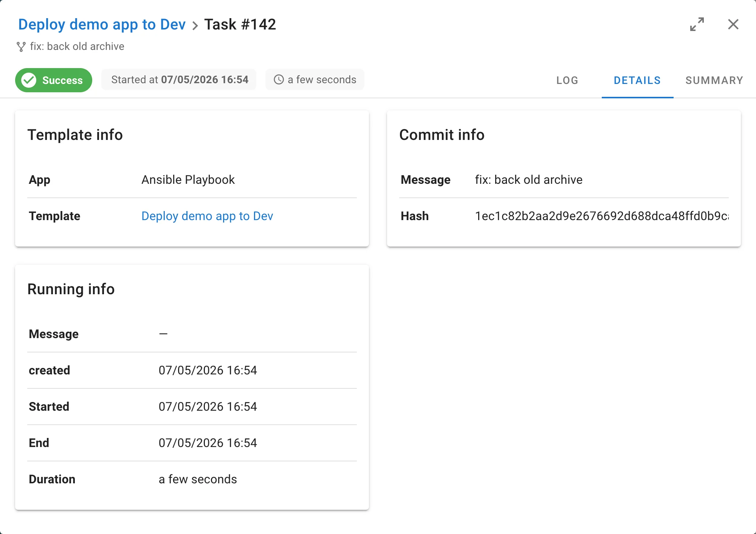This screenshot has height=534, width=756.
Task: Click the green Success checkmark icon
Action: click(x=29, y=80)
